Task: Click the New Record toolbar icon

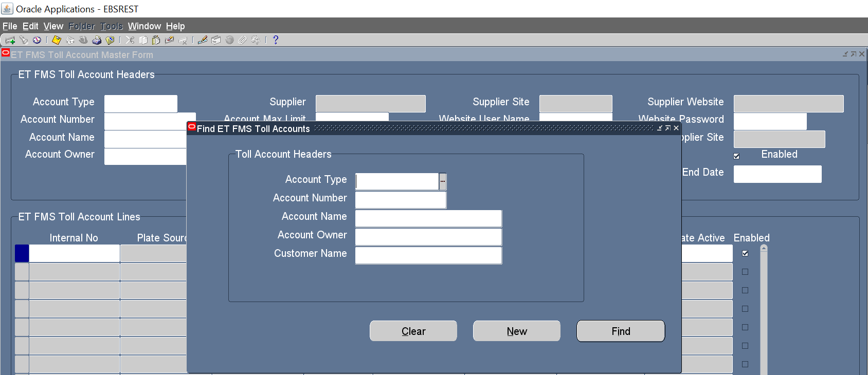Action: (x=10, y=40)
